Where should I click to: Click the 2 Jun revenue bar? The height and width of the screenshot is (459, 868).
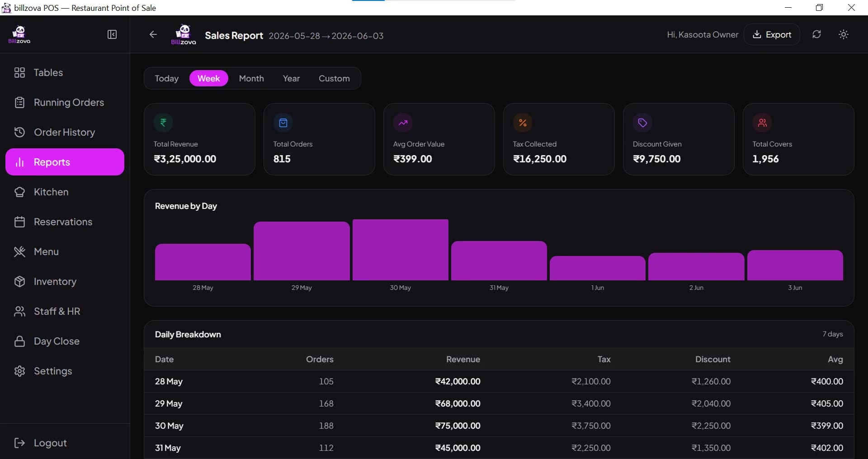[696, 267]
